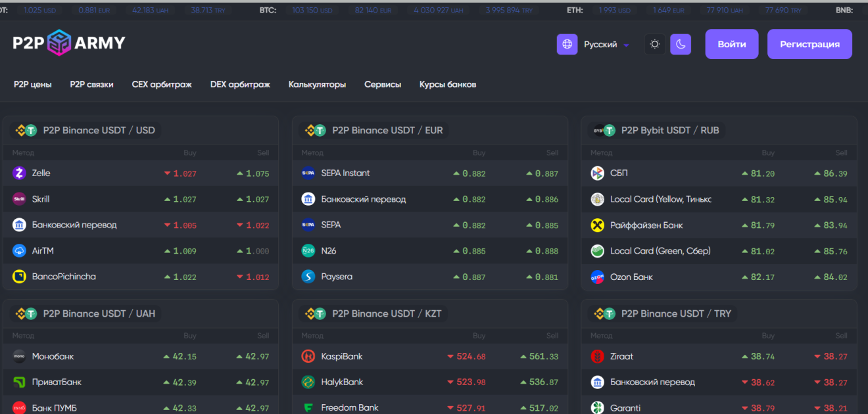Click the Zelle payment icon
This screenshot has width=868, height=414.
(x=19, y=173)
